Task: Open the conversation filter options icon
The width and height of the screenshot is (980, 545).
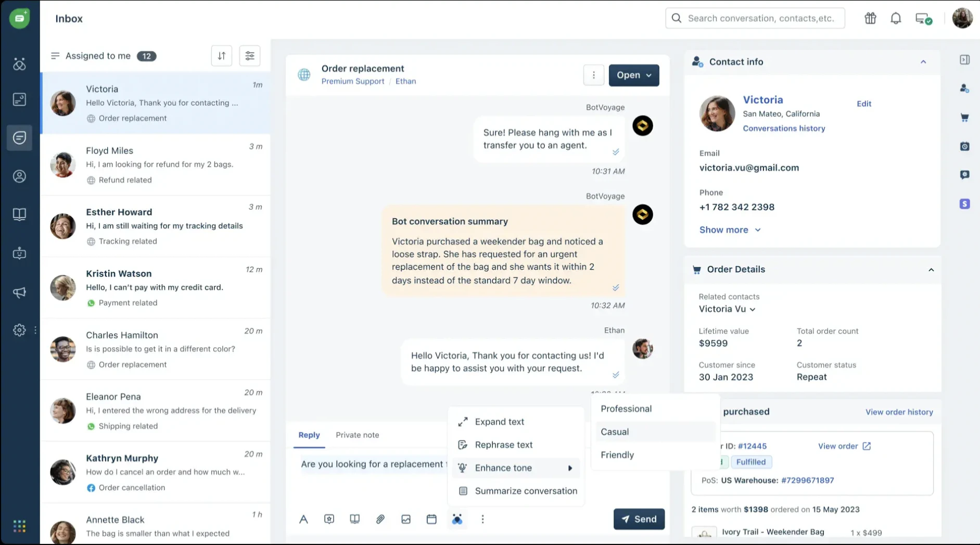Action: (x=250, y=56)
